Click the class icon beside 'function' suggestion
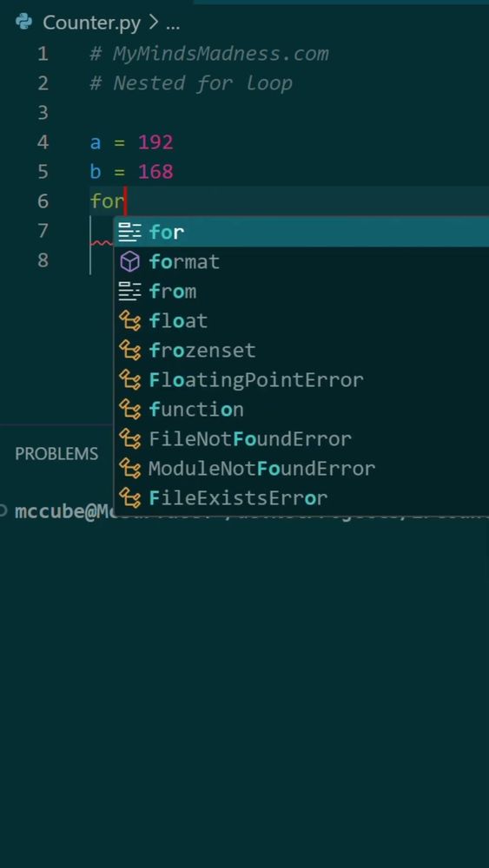The image size is (489, 868). point(130,410)
